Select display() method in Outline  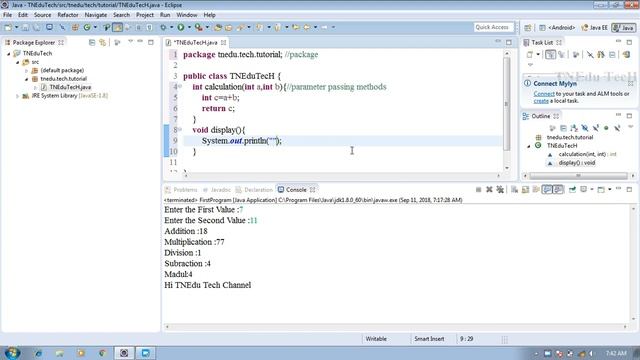pyautogui.click(x=577, y=163)
